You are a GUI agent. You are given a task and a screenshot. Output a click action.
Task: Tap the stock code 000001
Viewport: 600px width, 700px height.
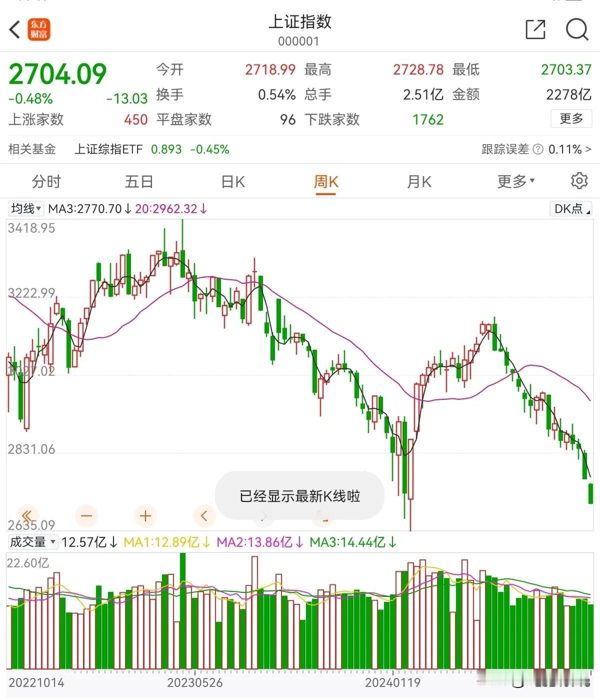point(298,41)
